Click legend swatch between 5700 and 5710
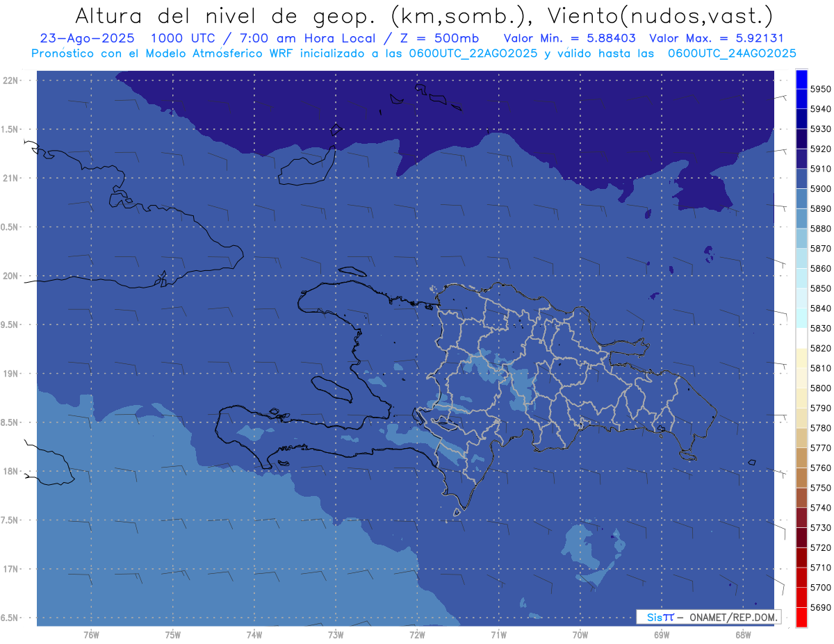 [x=801, y=577]
